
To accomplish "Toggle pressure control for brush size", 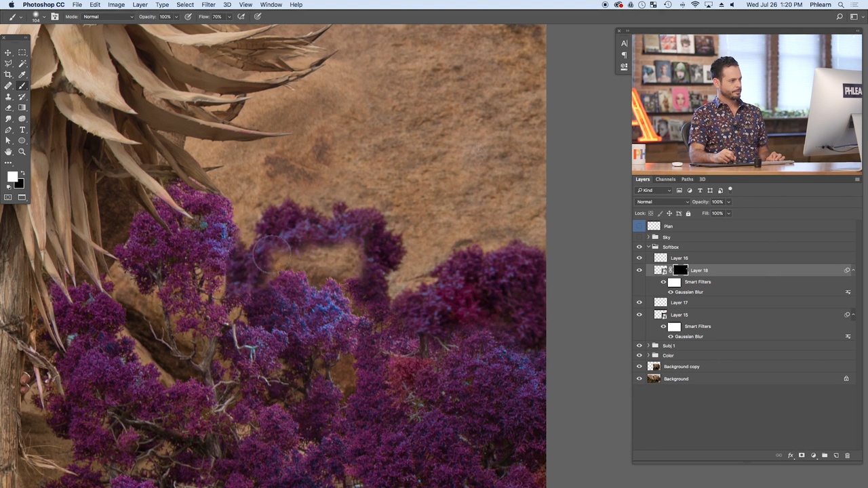I will 258,16.
